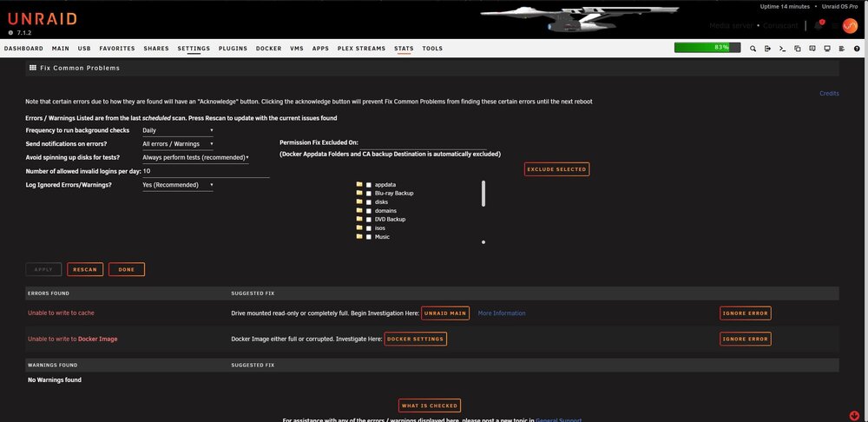
Task: Go to the Dashboard tab
Action: click(x=23, y=49)
